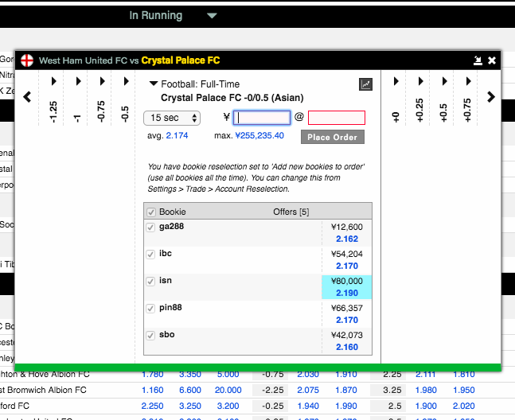Expand the -1 handicap column arrow
Image resolution: width=515 pixels, height=420 pixels.
point(78,81)
